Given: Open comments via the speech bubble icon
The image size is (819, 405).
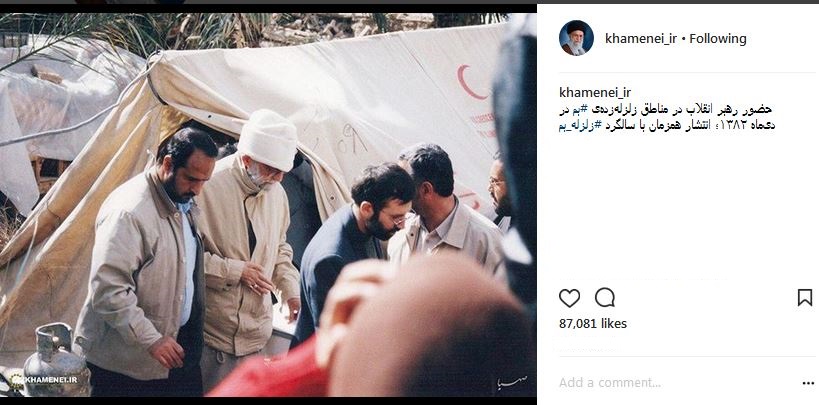Looking at the screenshot, I should tap(604, 298).
